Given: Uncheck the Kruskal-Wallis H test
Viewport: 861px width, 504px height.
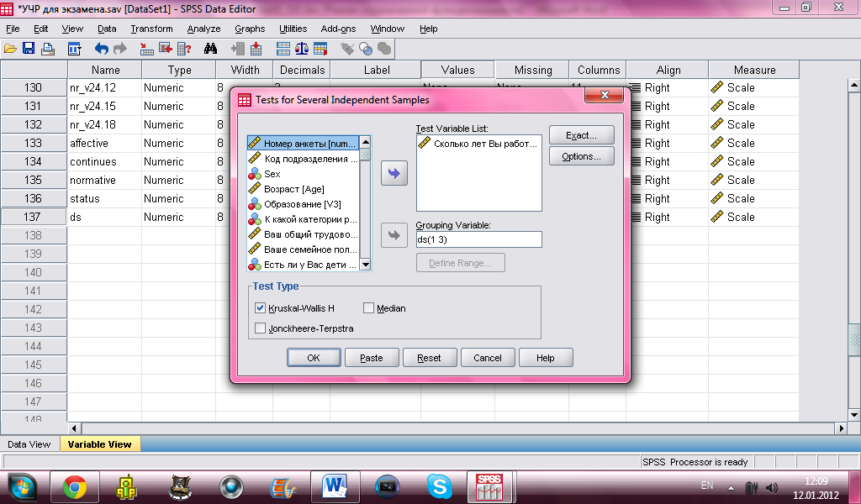Looking at the screenshot, I should click(x=261, y=308).
